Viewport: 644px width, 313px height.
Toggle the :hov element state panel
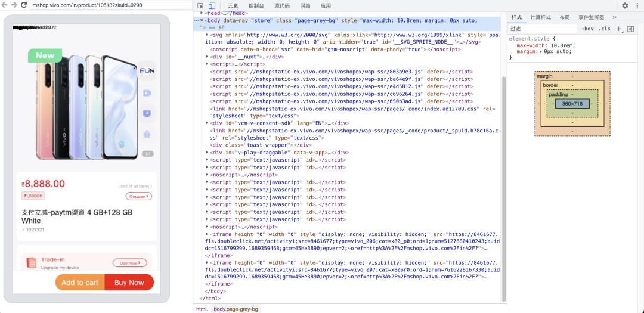coord(588,29)
